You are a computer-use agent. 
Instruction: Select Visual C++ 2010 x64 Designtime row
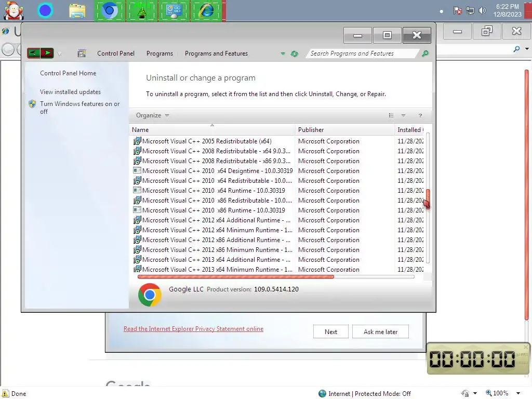coord(278,170)
